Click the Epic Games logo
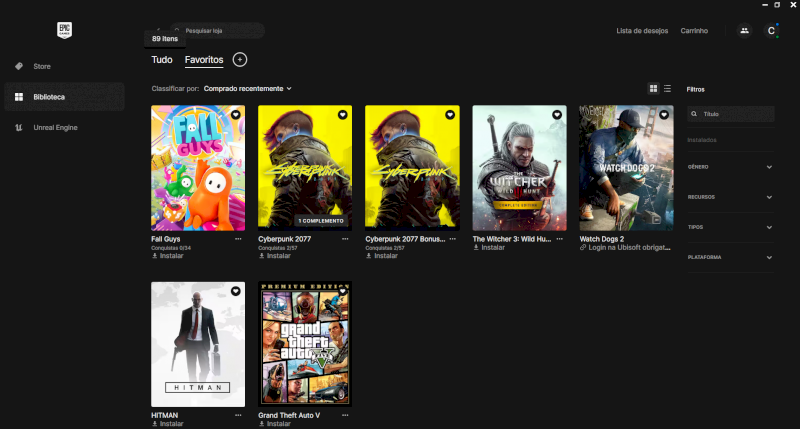This screenshot has height=429, width=800. pos(64,30)
